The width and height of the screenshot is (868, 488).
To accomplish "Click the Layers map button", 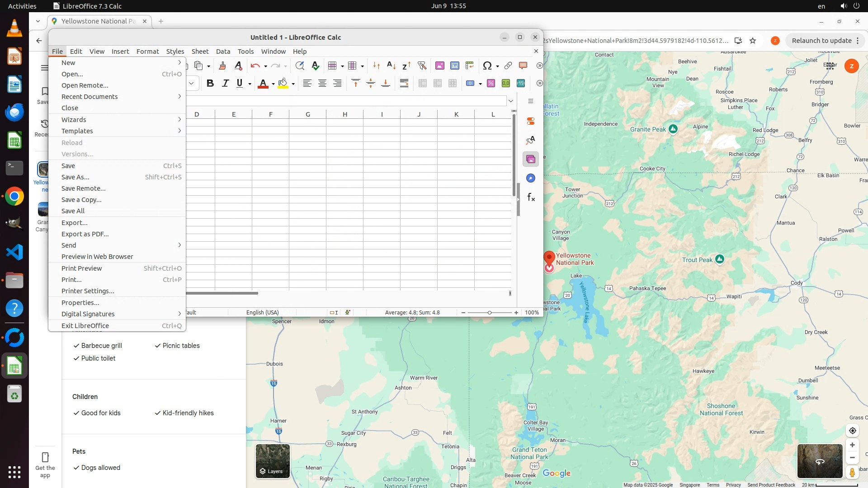I will tap(272, 461).
